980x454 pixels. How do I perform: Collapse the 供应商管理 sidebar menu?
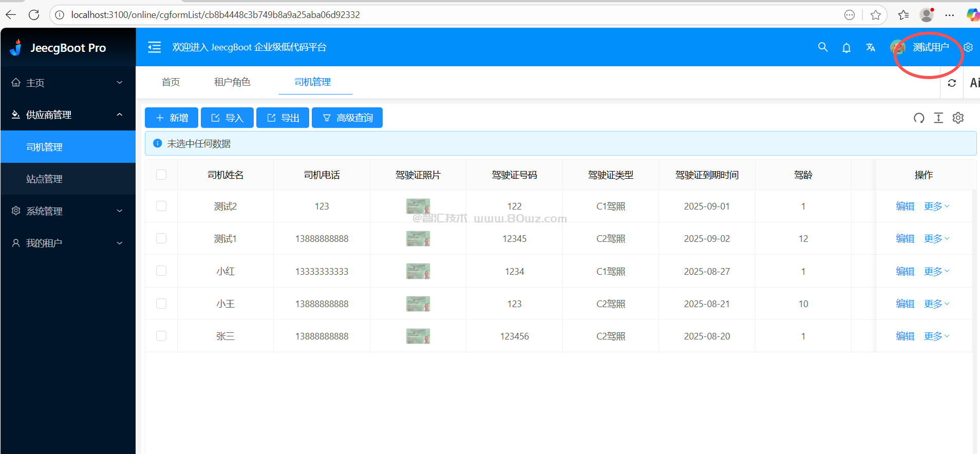(68, 115)
